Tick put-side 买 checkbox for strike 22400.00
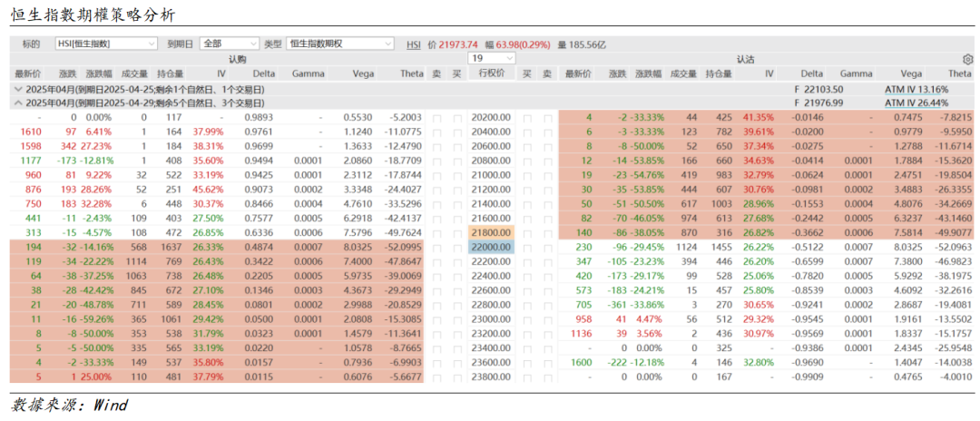The image size is (980, 421). tap(527, 276)
